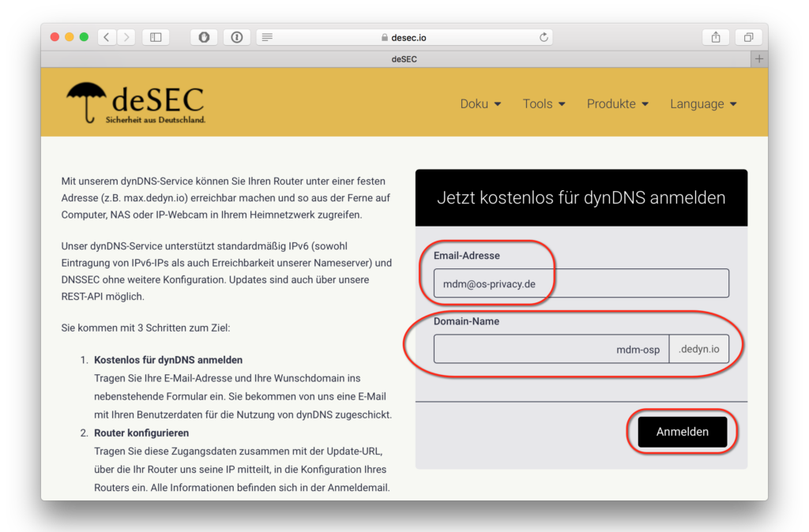Click 'Kostenlos für dynDNS anmelden' step heading
Image resolution: width=809 pixels, height=532 pixels.
[168, 360]
